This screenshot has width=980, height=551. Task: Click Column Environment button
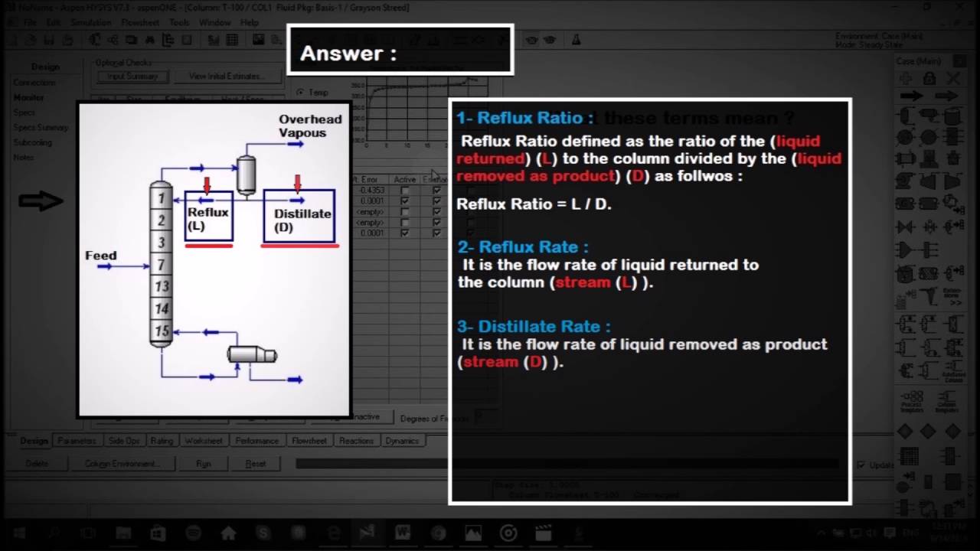[121, 464]
